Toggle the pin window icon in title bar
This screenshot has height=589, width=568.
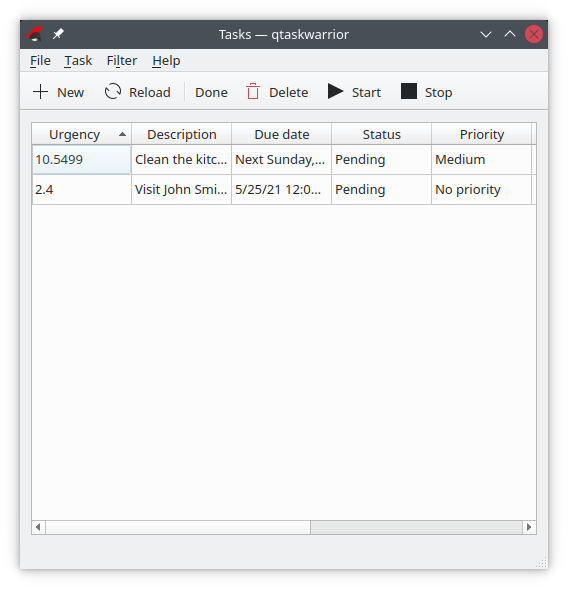[58, 34]
